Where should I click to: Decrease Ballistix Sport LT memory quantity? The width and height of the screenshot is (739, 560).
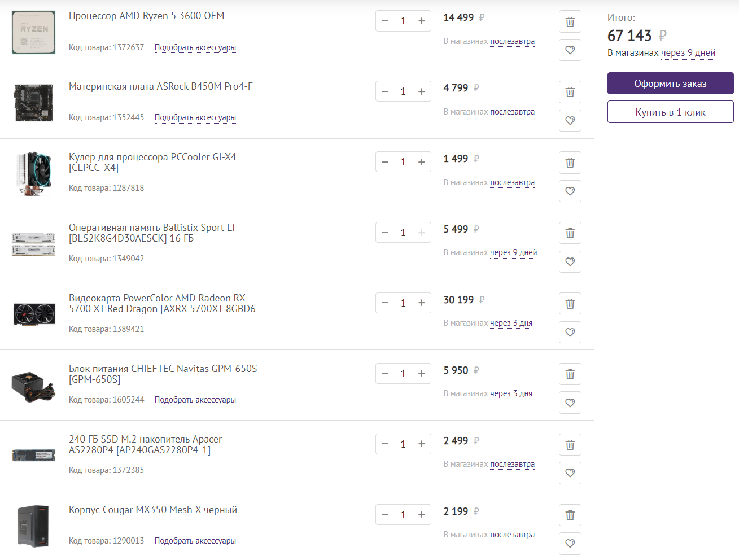[385, 233]
